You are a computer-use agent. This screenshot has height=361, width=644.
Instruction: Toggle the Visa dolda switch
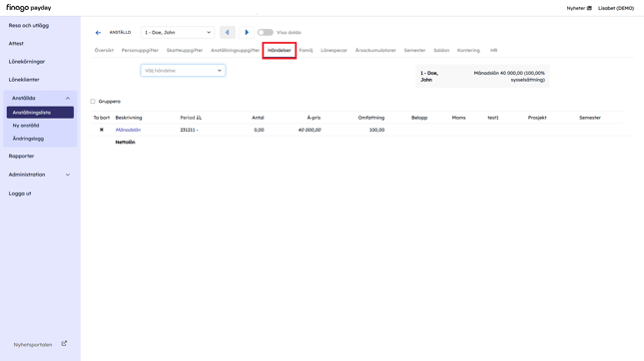266,32
